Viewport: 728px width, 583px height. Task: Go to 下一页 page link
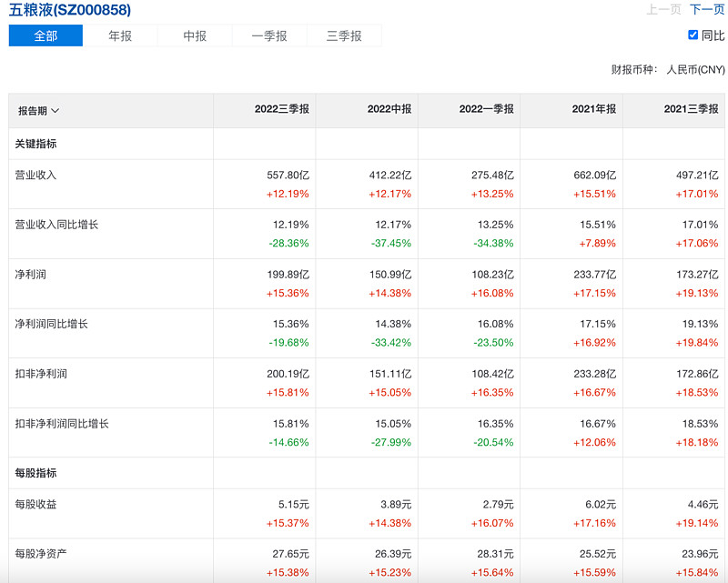click(x=707, y=9)
